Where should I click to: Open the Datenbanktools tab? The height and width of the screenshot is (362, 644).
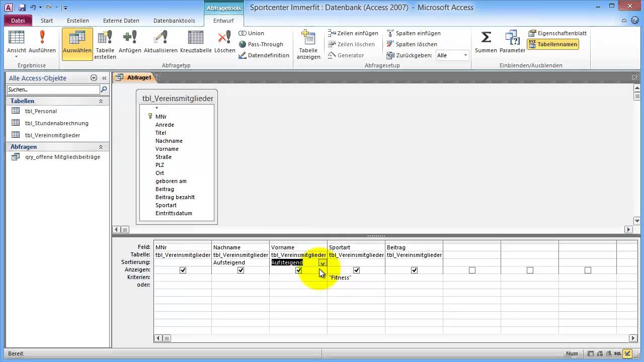pyautogui.click(x=174, y=21)
